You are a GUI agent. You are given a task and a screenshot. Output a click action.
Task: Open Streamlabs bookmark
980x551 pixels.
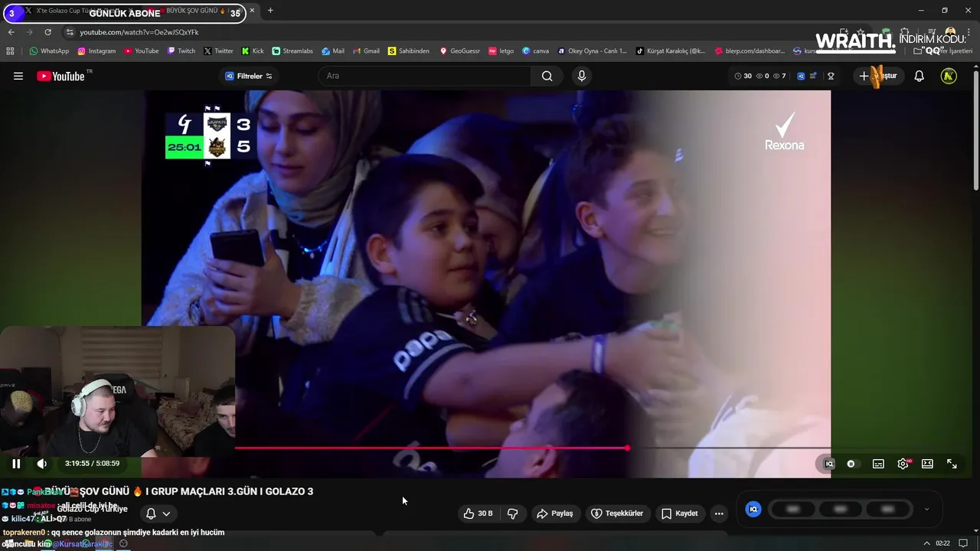click(x=292, y=51)
